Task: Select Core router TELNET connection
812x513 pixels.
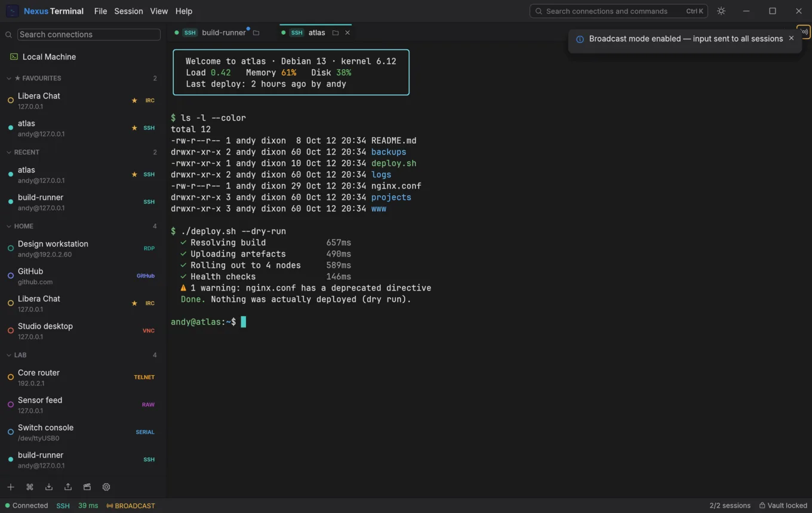Action: (83, 377)
